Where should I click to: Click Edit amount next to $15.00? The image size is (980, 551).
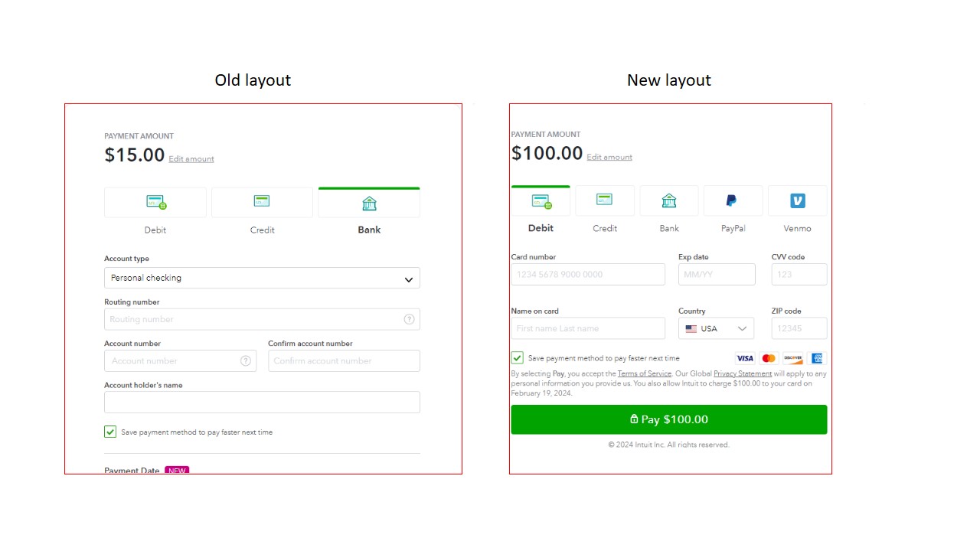click(191, 159)
